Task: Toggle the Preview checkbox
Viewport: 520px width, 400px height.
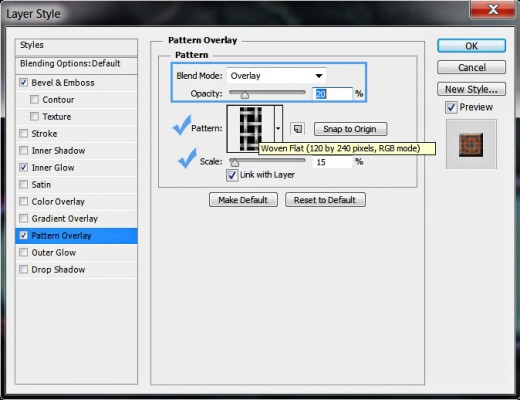Action: 451,107
